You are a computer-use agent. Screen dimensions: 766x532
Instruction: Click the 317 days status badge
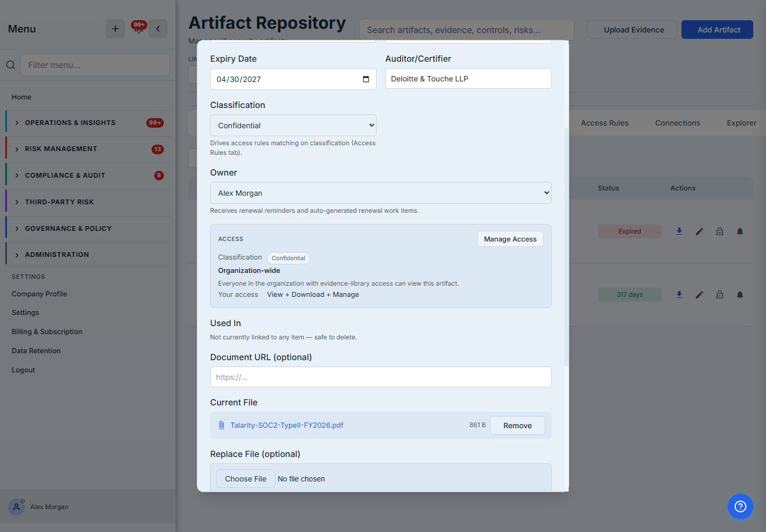point(630,295)
